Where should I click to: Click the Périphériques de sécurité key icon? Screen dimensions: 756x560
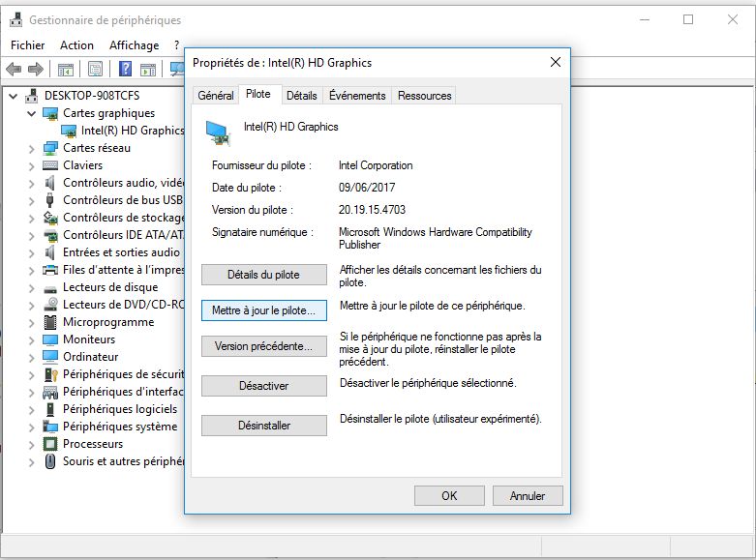[50, 374]
